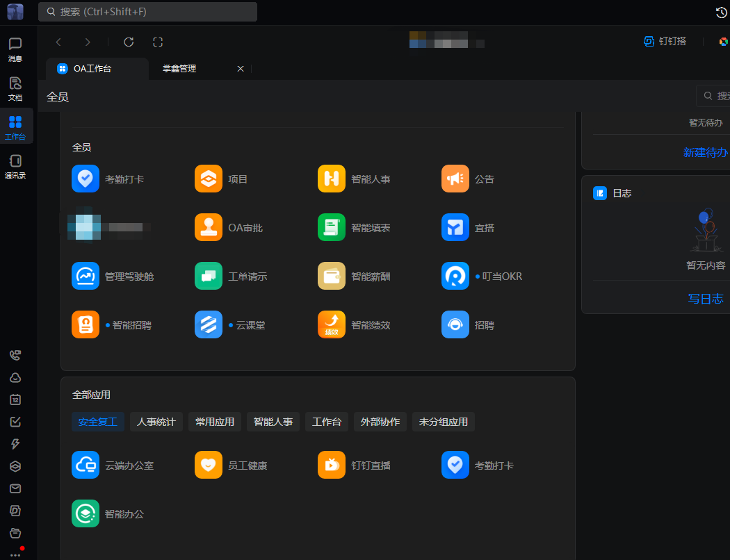Image resolution: width=730 pixels, height=560 pixels.
Task: Open the 管理驾驶舱 dashboard app
Action: [86, 276]
